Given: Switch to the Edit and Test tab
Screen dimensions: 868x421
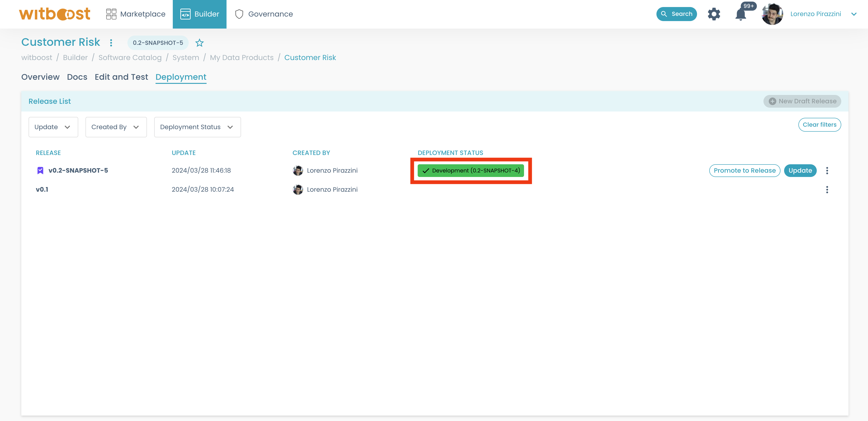Looking at the screenshot, I should click(x=121, y=77).
